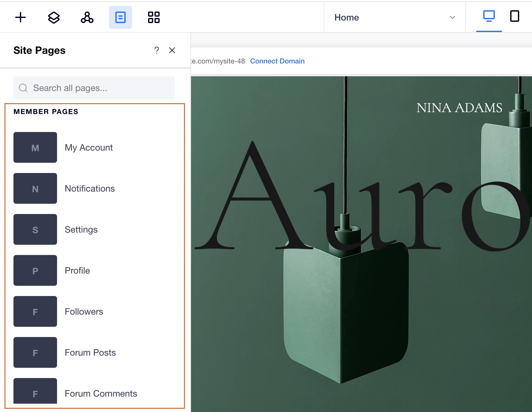Open Site Pages help question mark
The height and width of the screenshot is (412, 532).
pos(156,50)
